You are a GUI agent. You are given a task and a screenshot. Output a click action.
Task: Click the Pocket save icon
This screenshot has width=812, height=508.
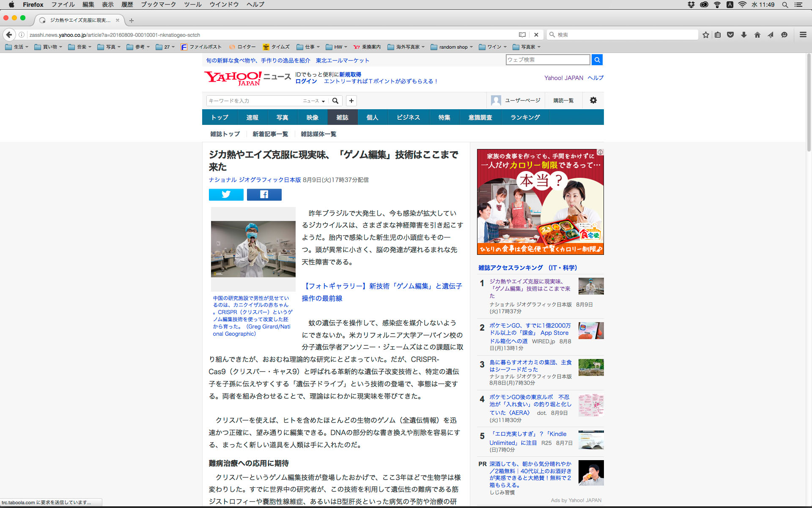point(730,35)
